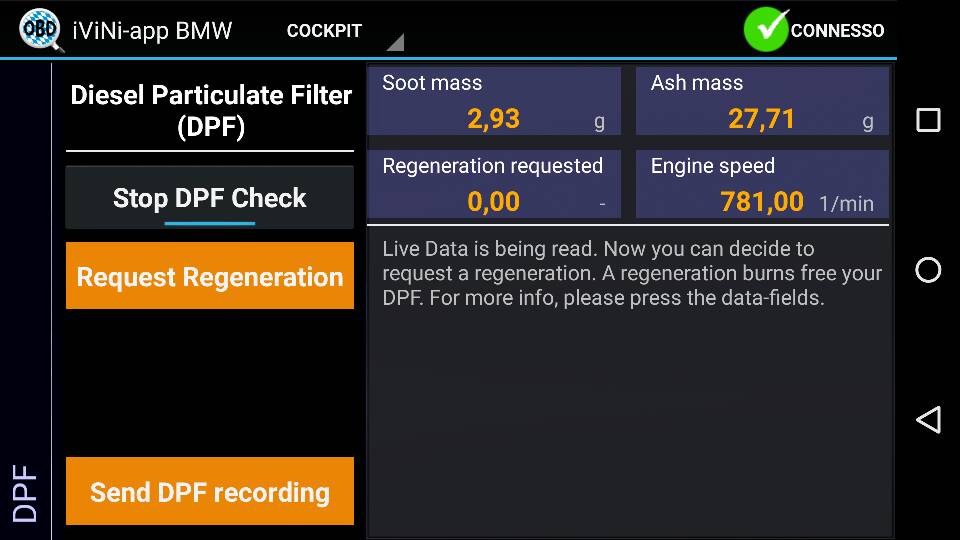
Task: Open Android recent apps square
Action: click(x=928, y=120)
